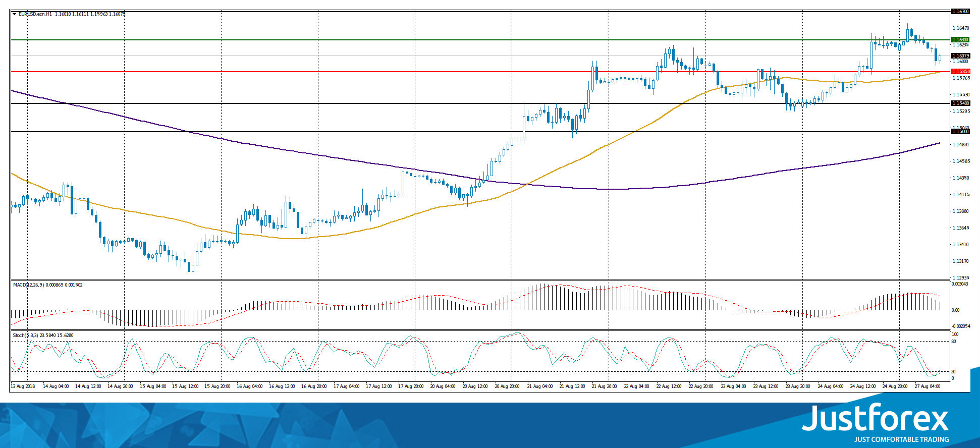Viewport: 980px width, 448px height.
Task: Select the green 1.16300 resistance level label
Action: 960,39
